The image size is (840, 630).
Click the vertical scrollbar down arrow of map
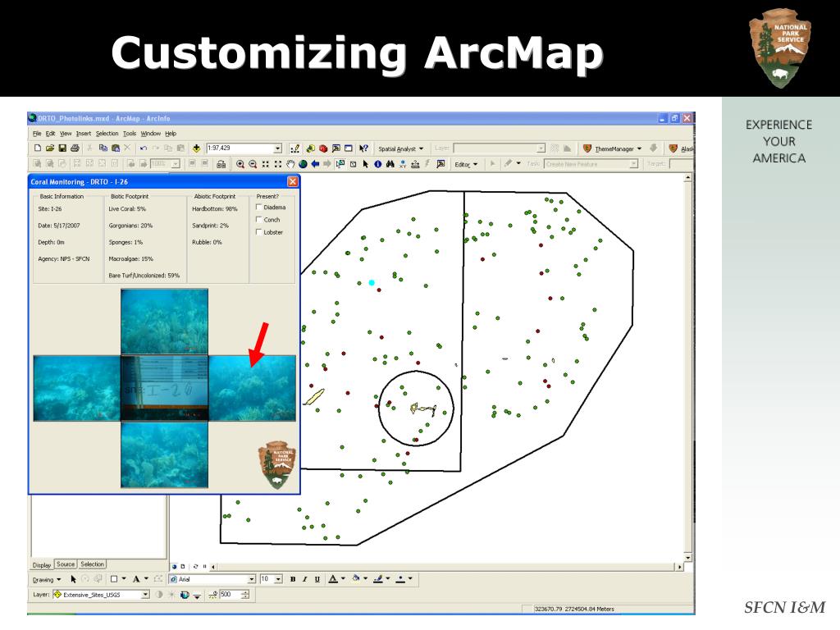coord(688,558)
